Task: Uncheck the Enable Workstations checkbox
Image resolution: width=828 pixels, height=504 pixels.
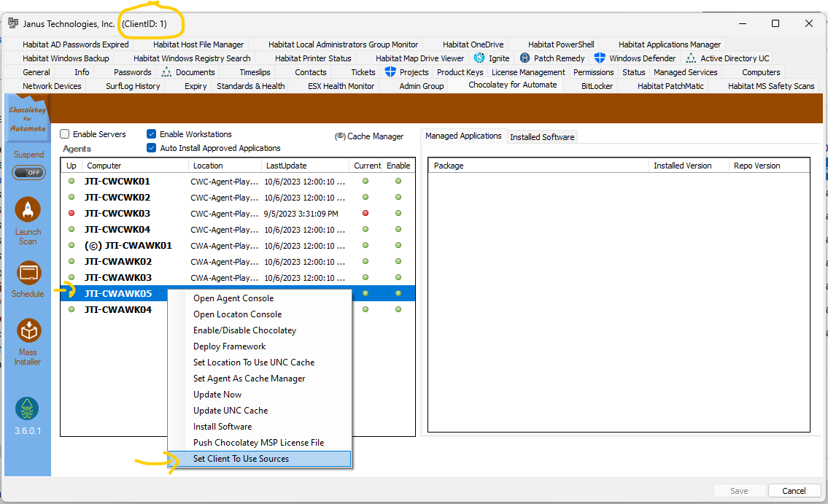Action: click(152, 134)
